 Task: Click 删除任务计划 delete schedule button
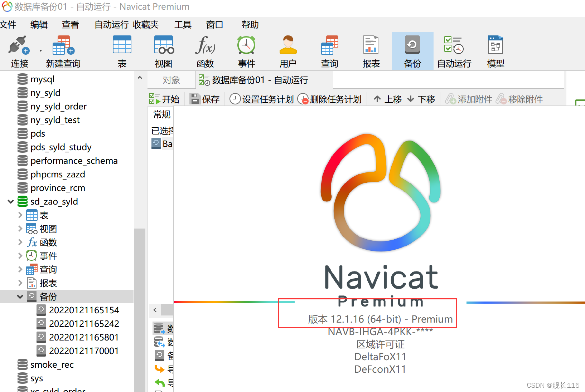pos(329,99)
